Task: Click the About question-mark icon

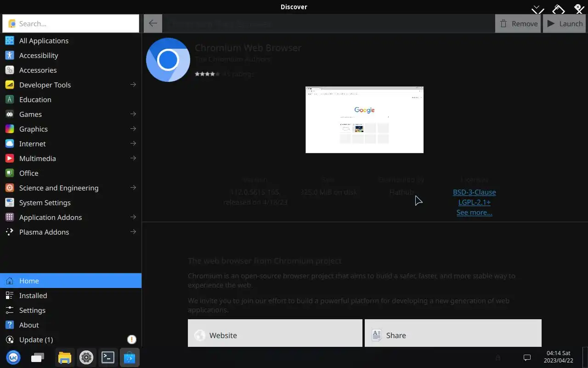Action: 10,325
